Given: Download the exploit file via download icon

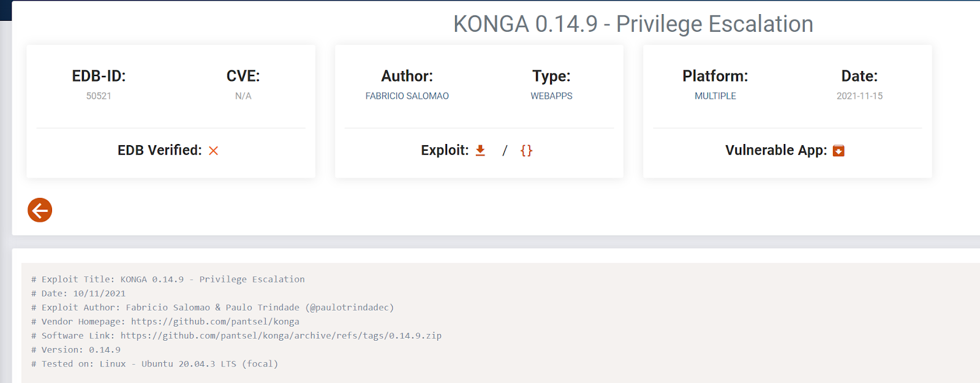Looking at the screenshot, I should tap(480, 150).
